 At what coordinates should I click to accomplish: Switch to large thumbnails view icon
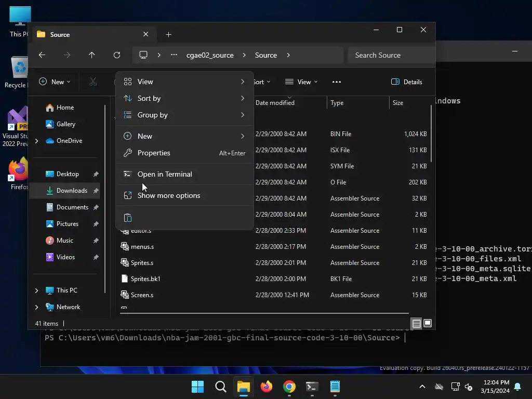pyautogui.click(x=428, y=323)
